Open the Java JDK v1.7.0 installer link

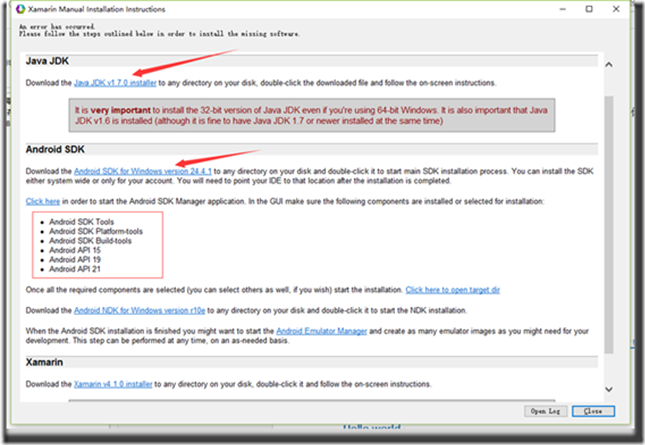coord(115,83)
